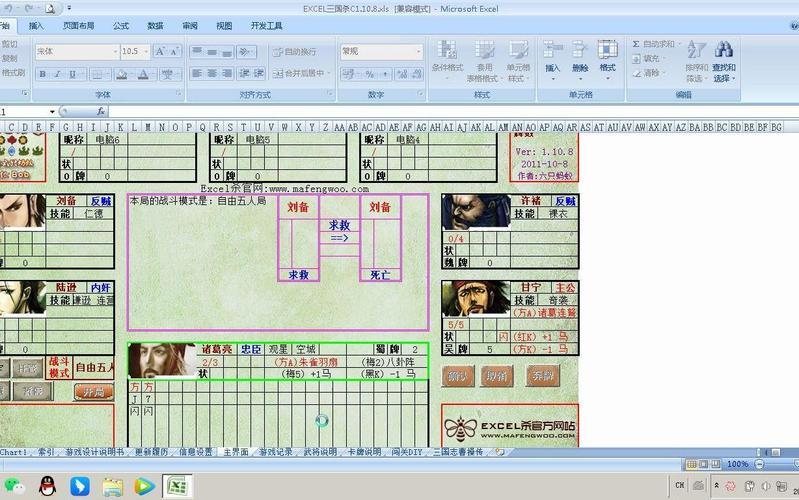Click Increase Font Size icon
Image resolution: width=799 pixels, height=500 pixels.
160,51
